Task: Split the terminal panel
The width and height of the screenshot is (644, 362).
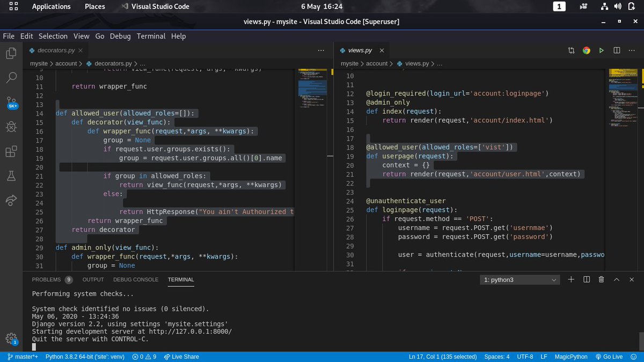Action: (x=587, y=279)
